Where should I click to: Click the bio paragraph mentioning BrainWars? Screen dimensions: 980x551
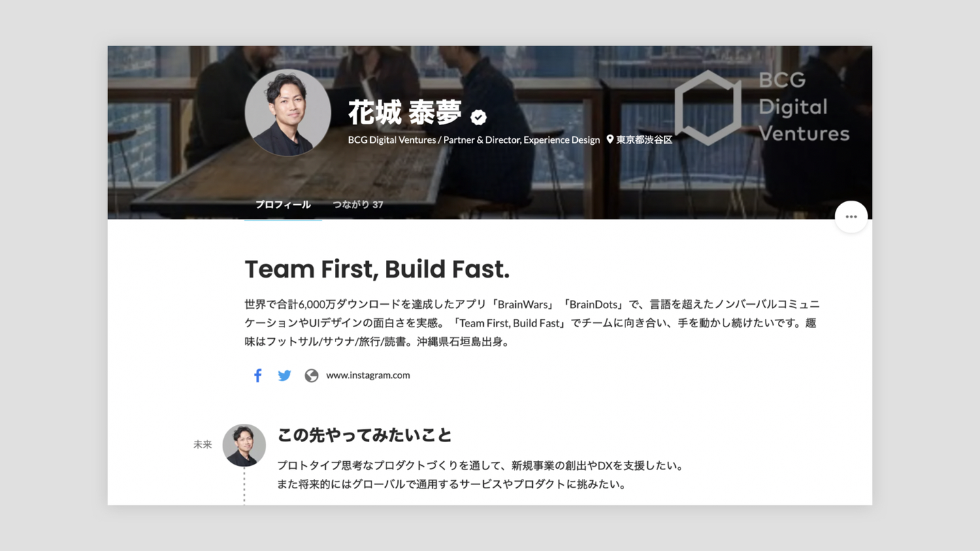point(532,322)
